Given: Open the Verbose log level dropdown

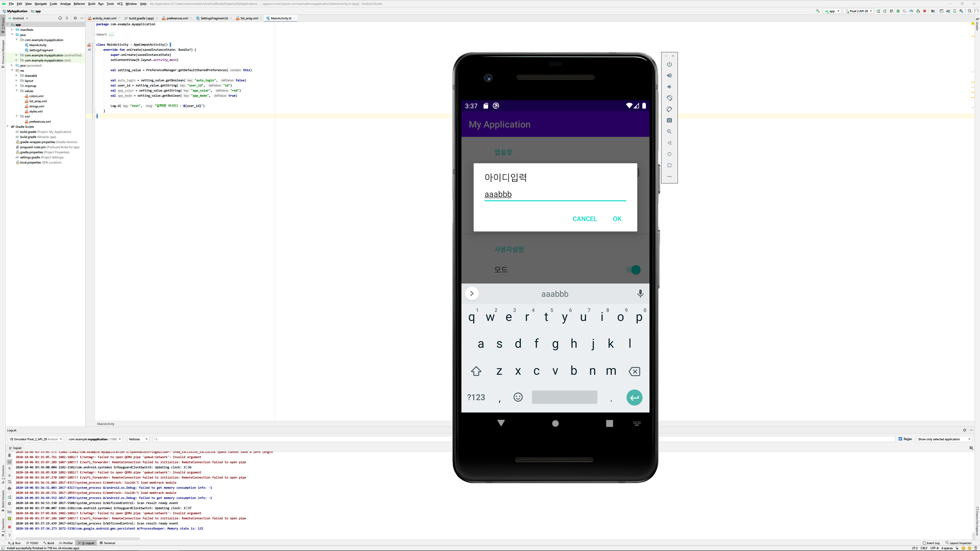Looking at the screenshot, I should (x=138, y=439).
